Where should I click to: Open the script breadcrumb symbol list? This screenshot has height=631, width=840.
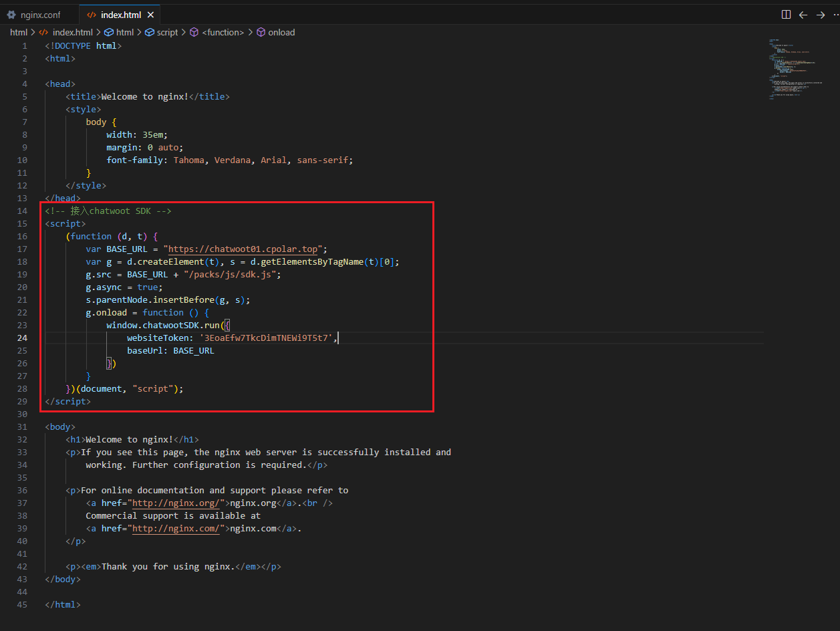point(167,32)
